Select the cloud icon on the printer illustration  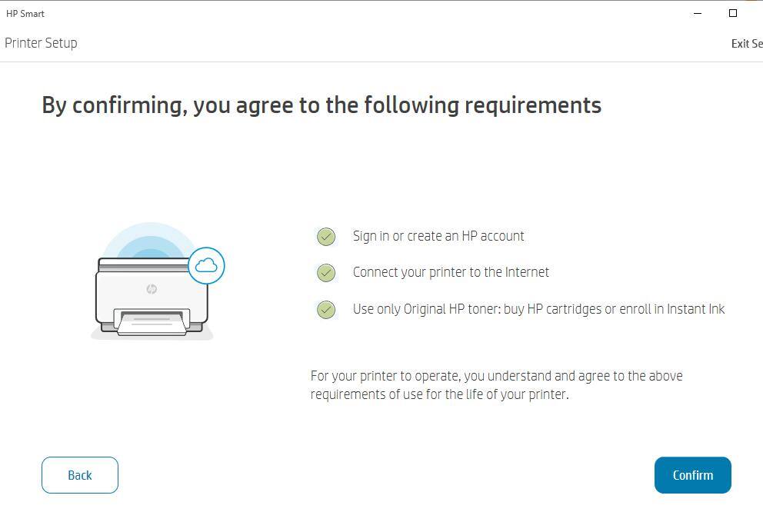205,265
